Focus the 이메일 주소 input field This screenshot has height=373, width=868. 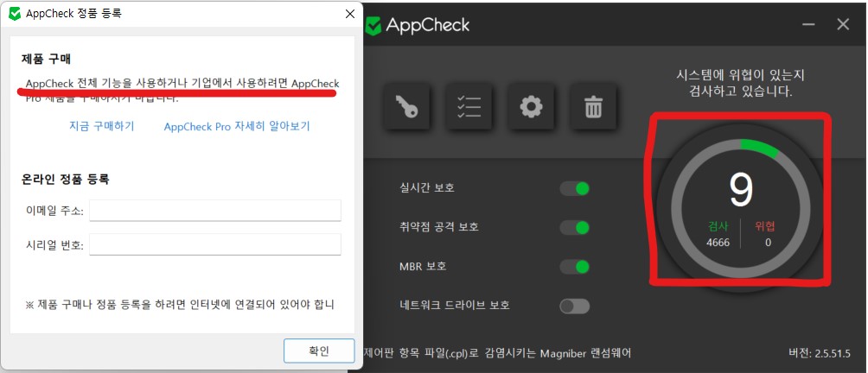click(215, 211)
